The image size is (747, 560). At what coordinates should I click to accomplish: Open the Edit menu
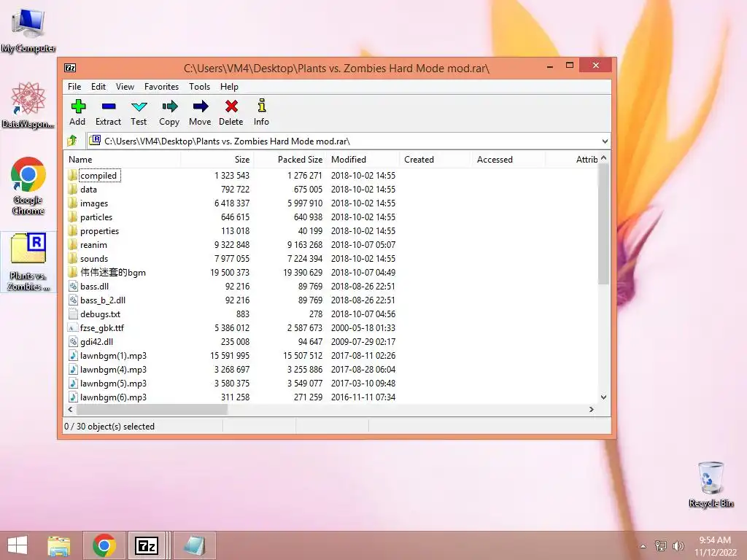[98, 87]
